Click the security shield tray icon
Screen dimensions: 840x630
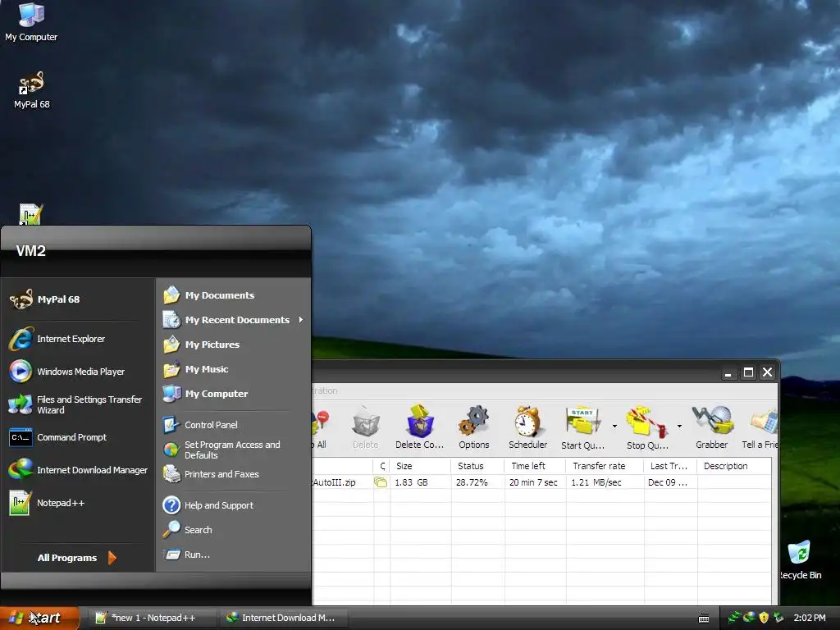coord(764,618)
